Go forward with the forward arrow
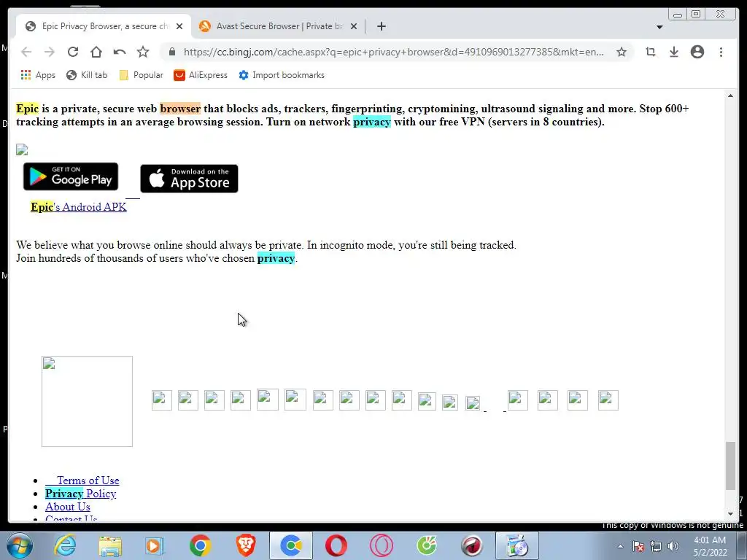 click(x=50, y=52)
